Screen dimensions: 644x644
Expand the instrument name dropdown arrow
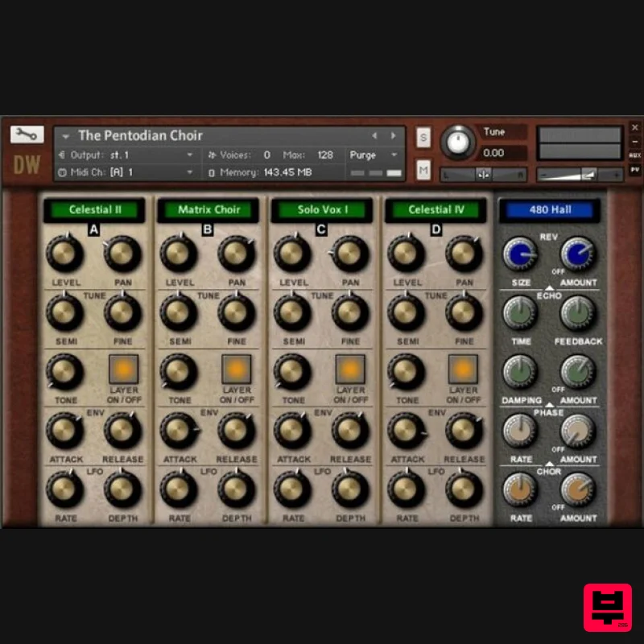click(x=66, y=135)
